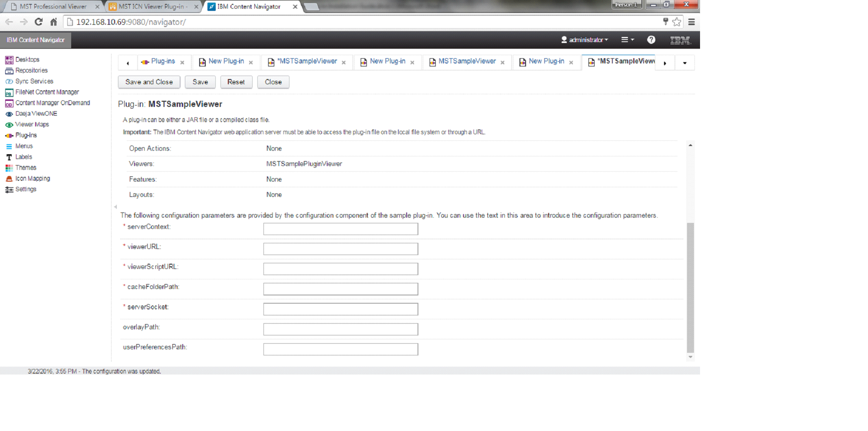The image size is (868, 431).
Task: Go to browser home page icon
Action: [53, 22]
